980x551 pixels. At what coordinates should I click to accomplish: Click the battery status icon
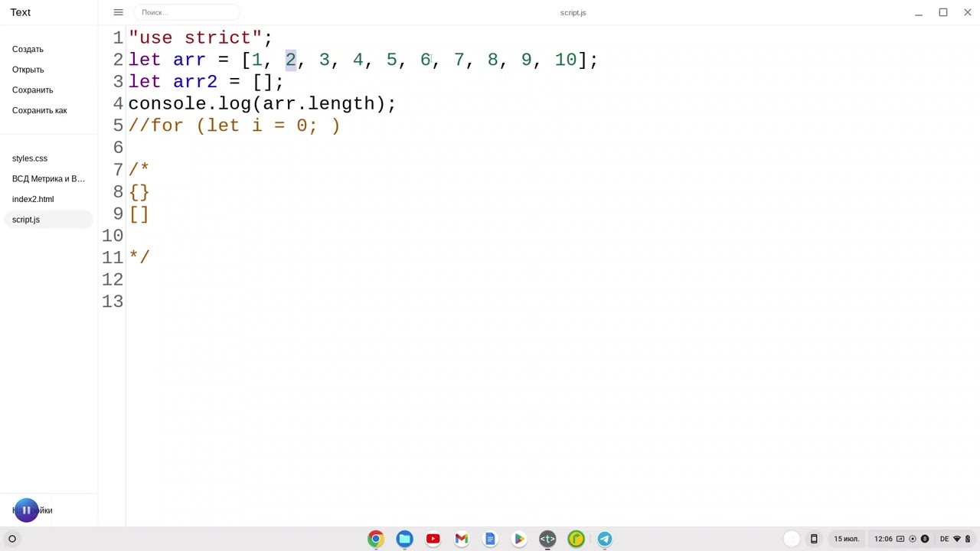[x=968, y=539]
